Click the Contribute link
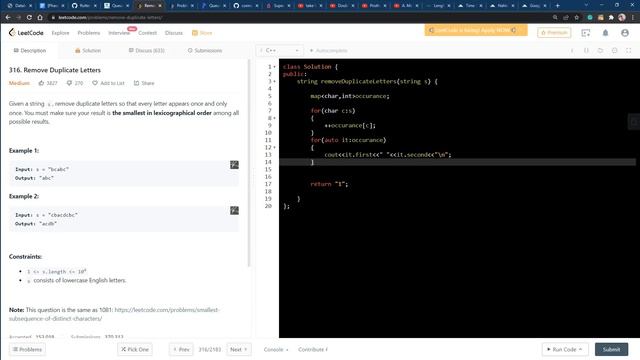The height and width of the screenshot is (360, 640). tap(313, 349)
